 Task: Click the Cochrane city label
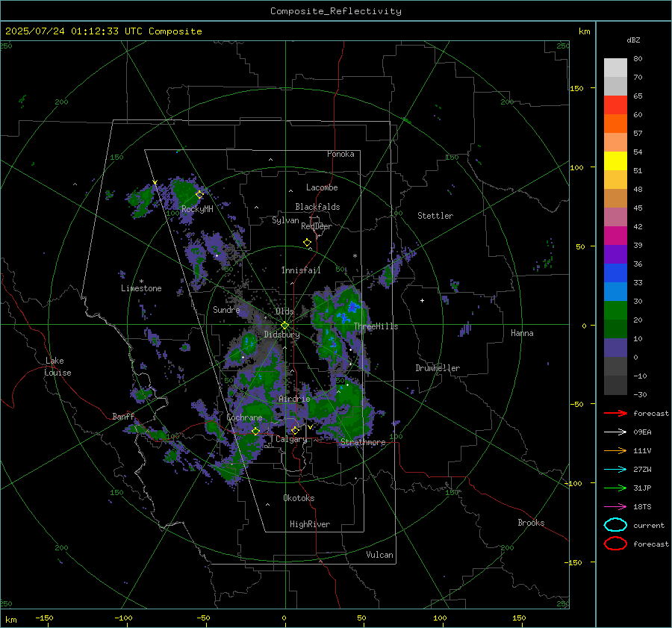click(244, 417)
